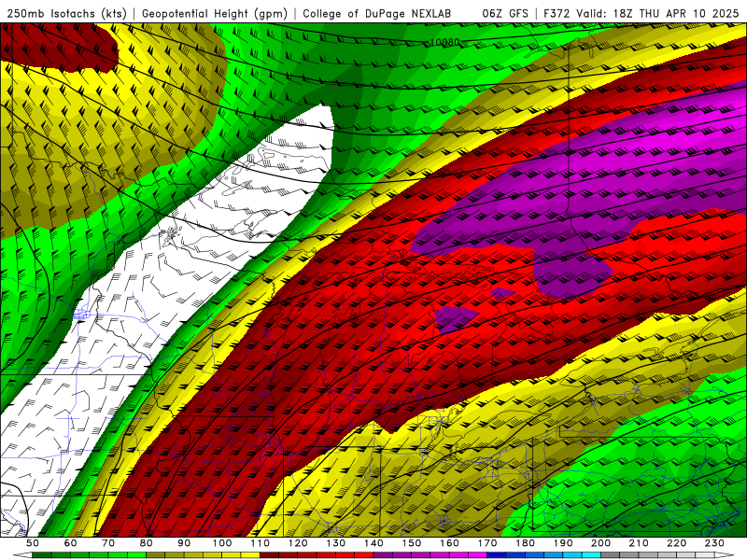
Task: Click the 80 knot legend label
Action: (x=146, y=543)
